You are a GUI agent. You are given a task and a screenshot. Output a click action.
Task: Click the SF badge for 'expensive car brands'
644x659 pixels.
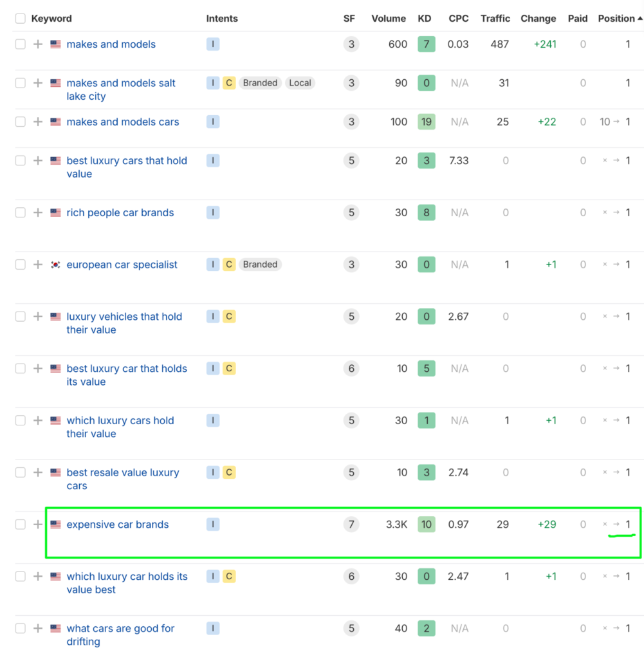351,524
